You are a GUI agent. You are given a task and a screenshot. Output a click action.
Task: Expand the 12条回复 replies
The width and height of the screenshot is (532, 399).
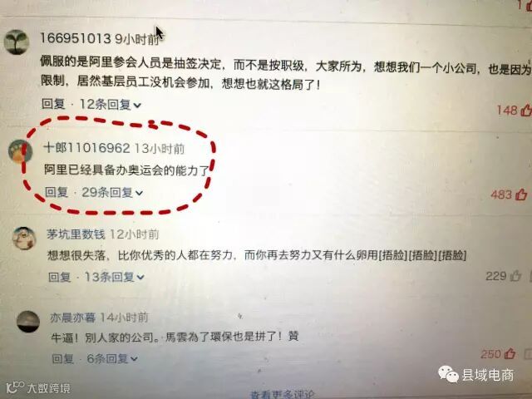[111, 105]
